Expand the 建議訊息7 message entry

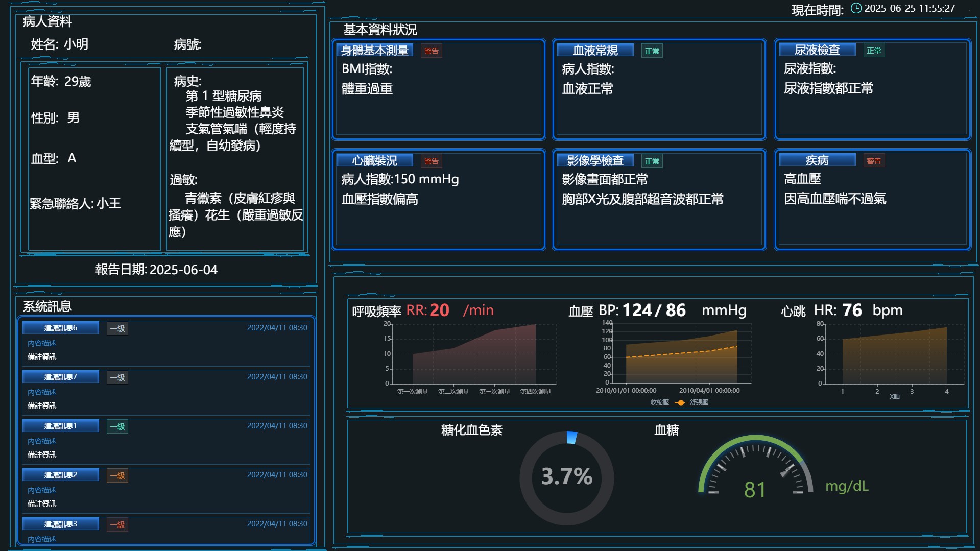click(61, 377)
